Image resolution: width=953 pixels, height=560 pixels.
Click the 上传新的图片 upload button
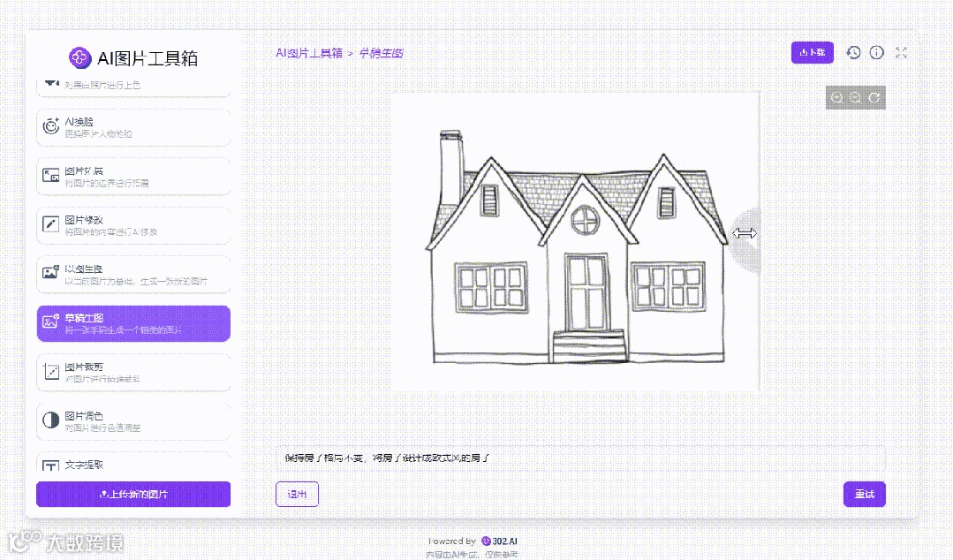click(x=133, y=494)
